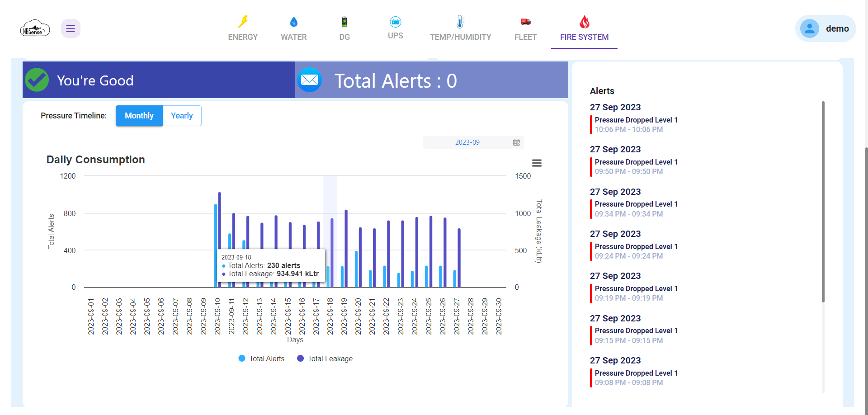Click the Daily Consumption chart title

click(96, 160)
